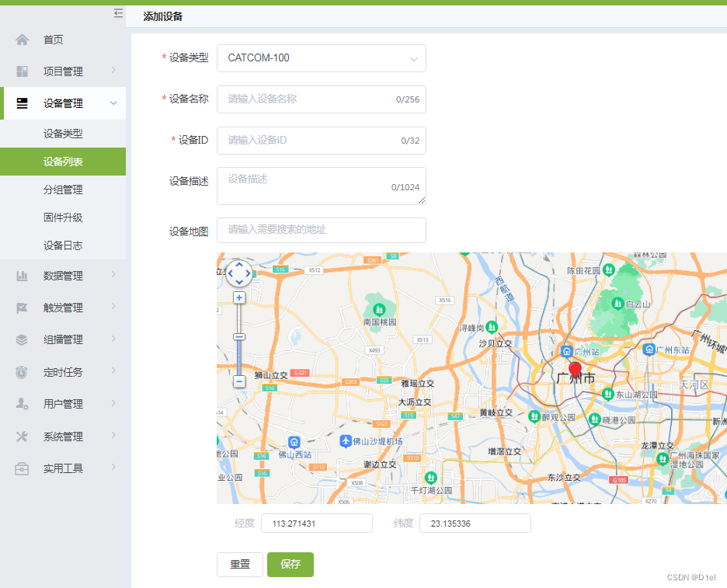Click the home icon beside 首页

(22, 40)
